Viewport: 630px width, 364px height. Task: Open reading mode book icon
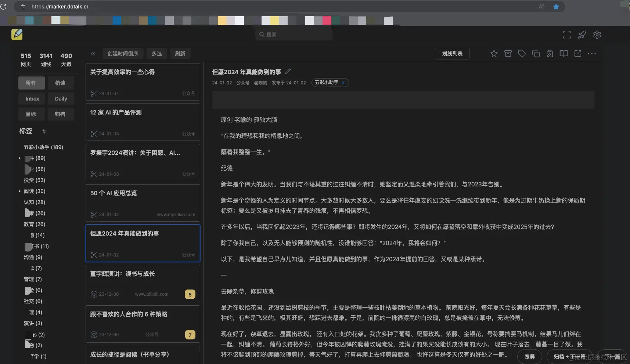click(564, 54)
